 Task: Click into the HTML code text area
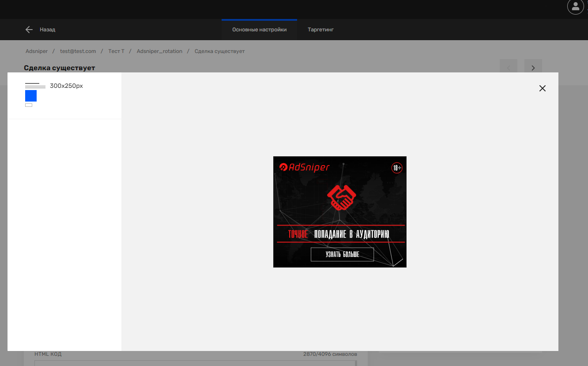(x=195, y=363)
